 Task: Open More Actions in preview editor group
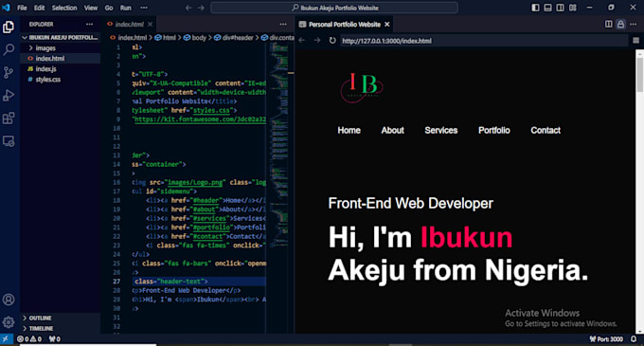(x=634, y=25)
